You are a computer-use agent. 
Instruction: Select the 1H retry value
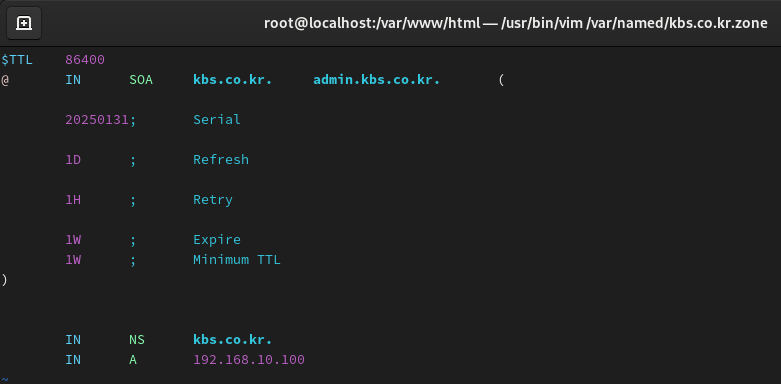pos(73,200)
